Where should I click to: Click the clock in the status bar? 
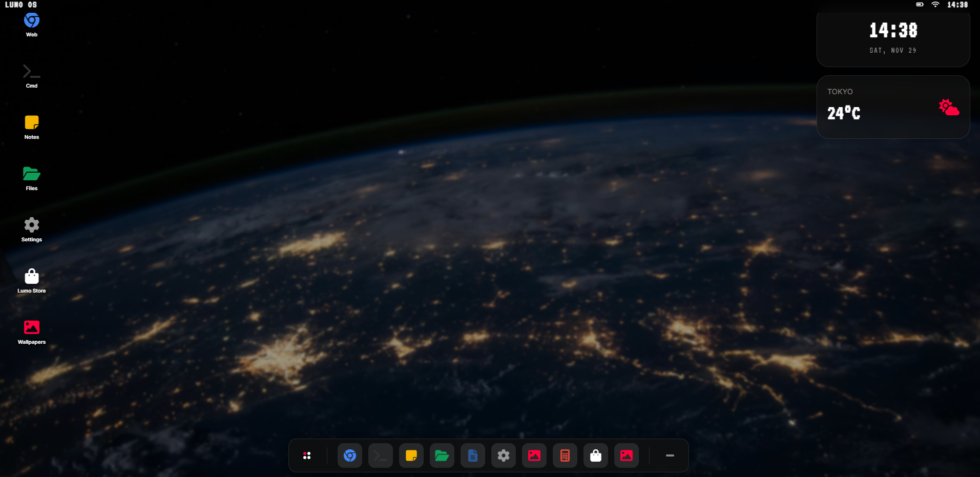click(957, 5)
